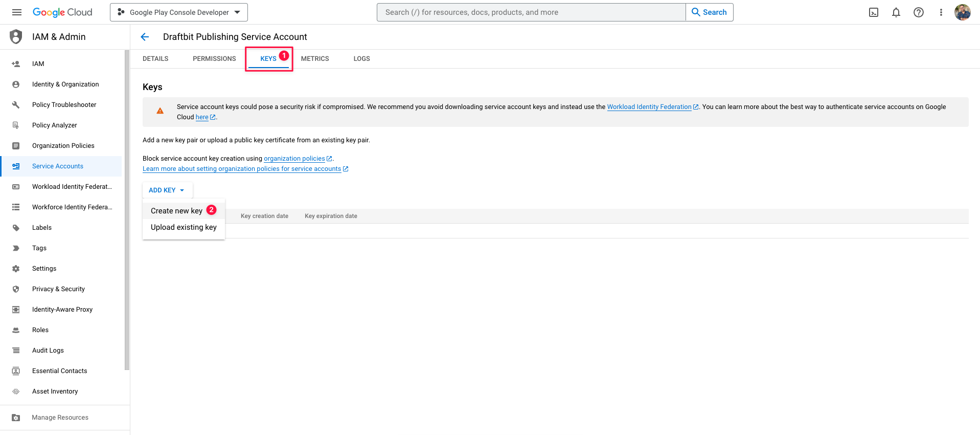This screenshot has width=980, height=435.
Task: Open the Workload Identity Federation link
Action: [x=652, y=107]
